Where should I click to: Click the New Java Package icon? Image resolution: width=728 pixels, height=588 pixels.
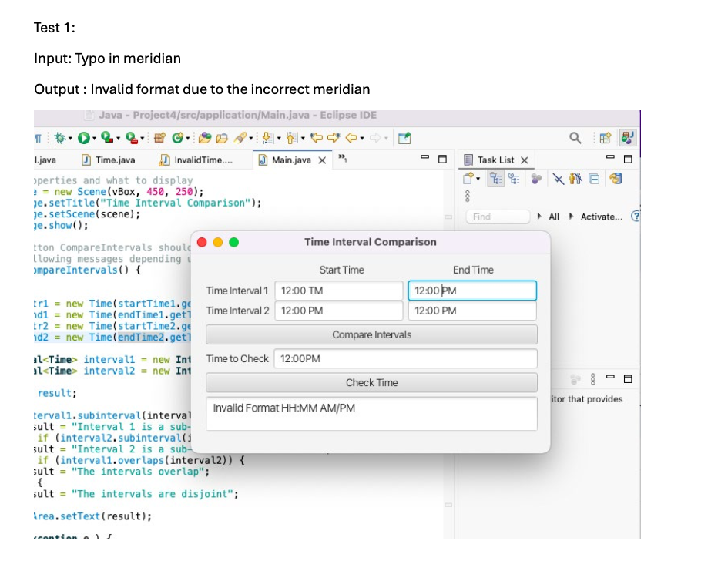161,139
